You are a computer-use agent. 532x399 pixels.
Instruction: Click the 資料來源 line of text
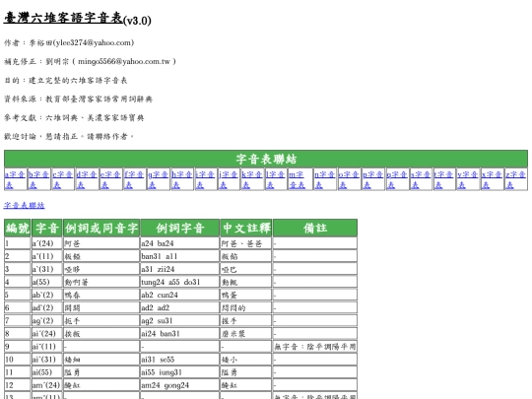point(78,100)
